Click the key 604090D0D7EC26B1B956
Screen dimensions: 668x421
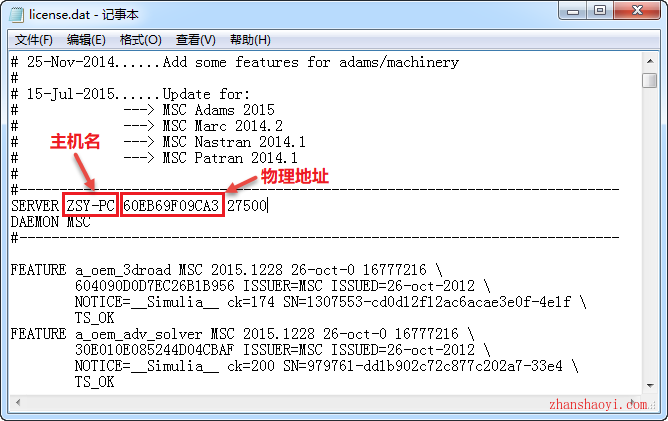coord(155,286)
